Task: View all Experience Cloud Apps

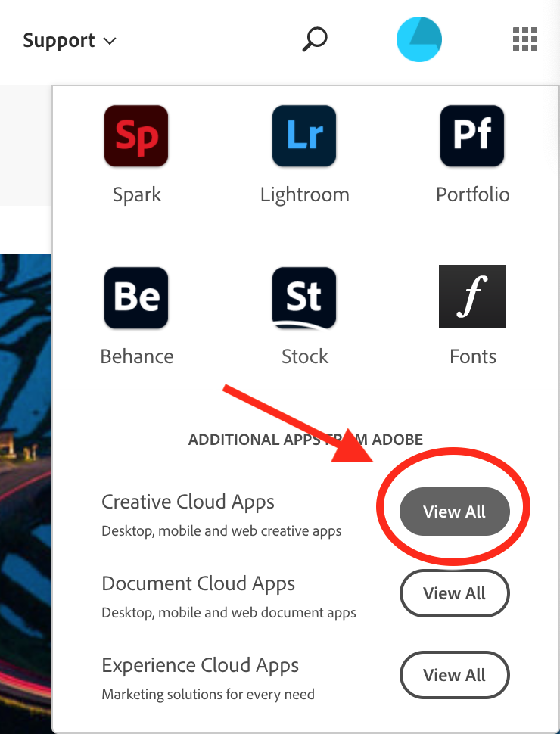Action: pos(455,675)
